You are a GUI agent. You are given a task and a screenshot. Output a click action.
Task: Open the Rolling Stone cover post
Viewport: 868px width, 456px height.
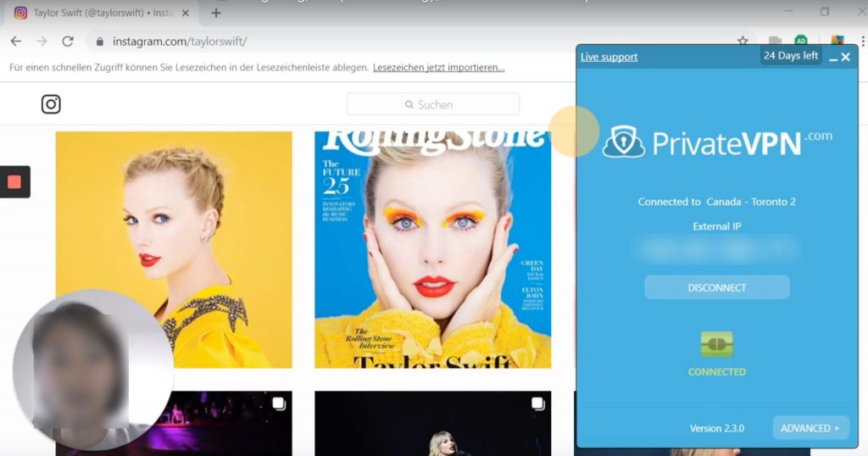[x=433, y=249]
